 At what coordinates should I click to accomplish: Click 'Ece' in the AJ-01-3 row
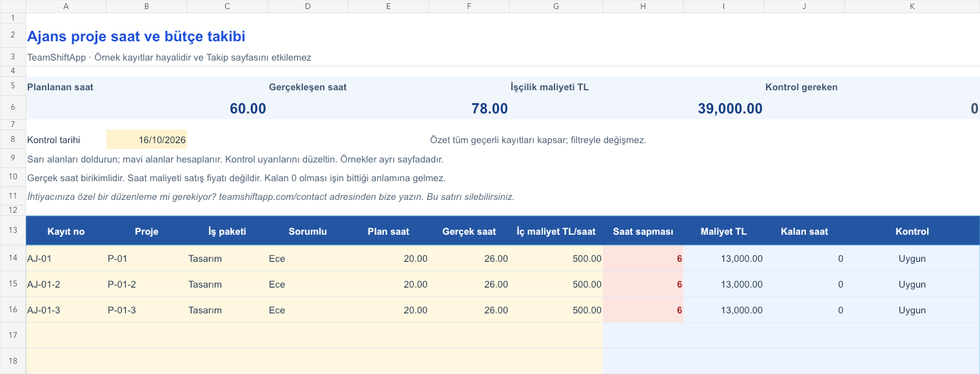[308, 310]
